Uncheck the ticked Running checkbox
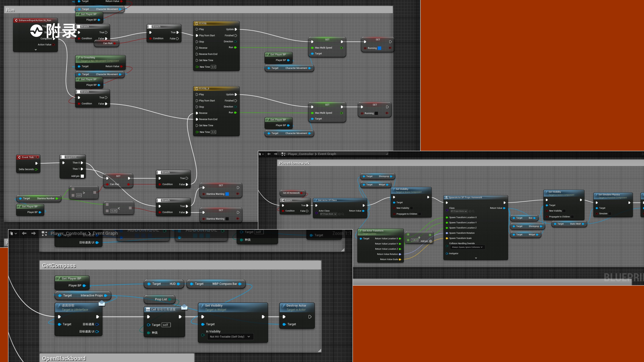 (379, 48)
